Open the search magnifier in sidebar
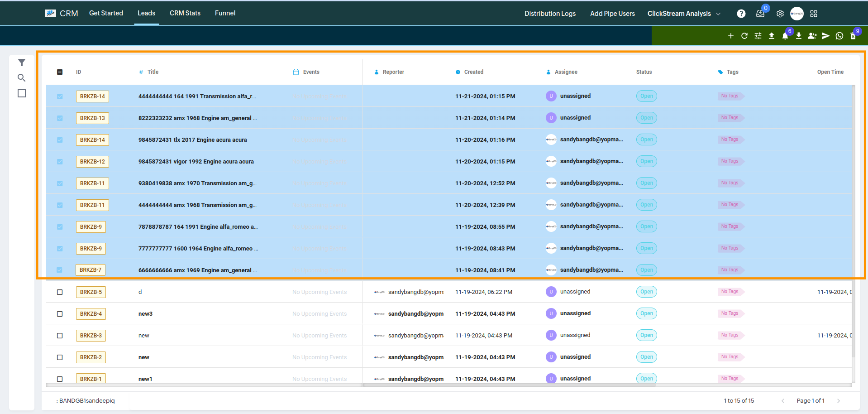Image resolution: width=868 pixels, height=414 pixels. [x=22, y=78]
